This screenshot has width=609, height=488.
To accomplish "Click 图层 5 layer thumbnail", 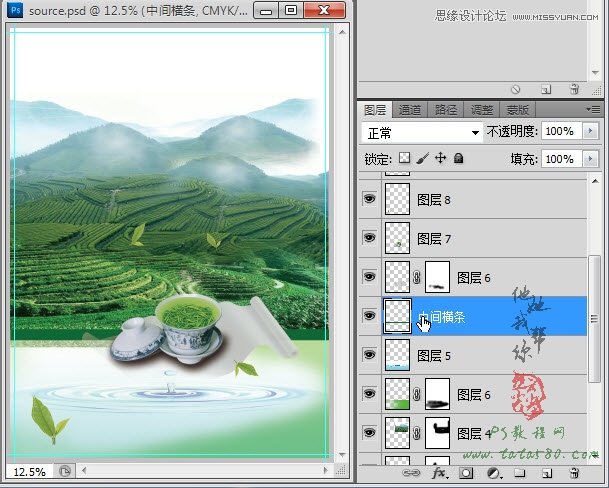I will click(x=397, y=355).
